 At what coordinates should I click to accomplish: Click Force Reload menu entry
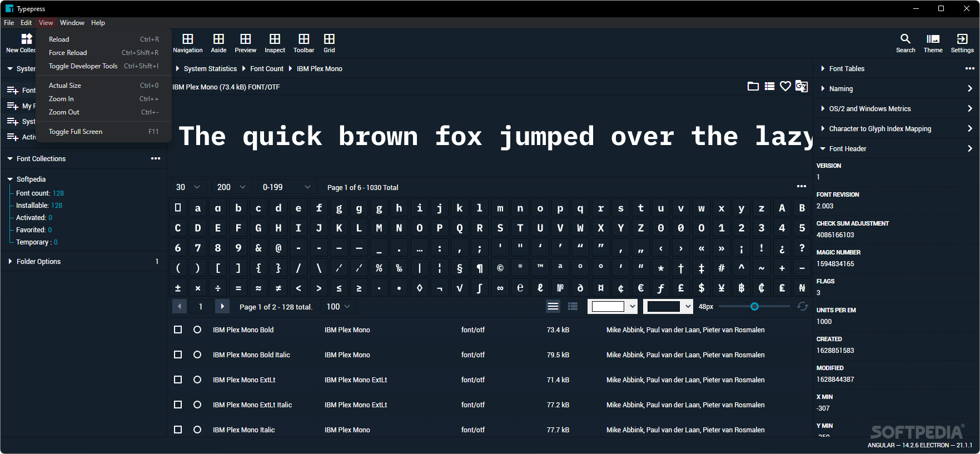tap(103, 52)
